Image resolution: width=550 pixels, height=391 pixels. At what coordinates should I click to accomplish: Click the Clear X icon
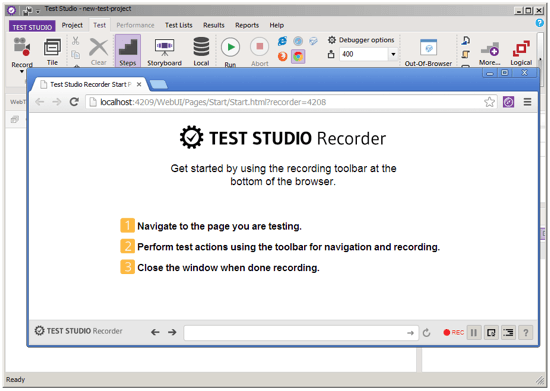[x=99, y=47]
